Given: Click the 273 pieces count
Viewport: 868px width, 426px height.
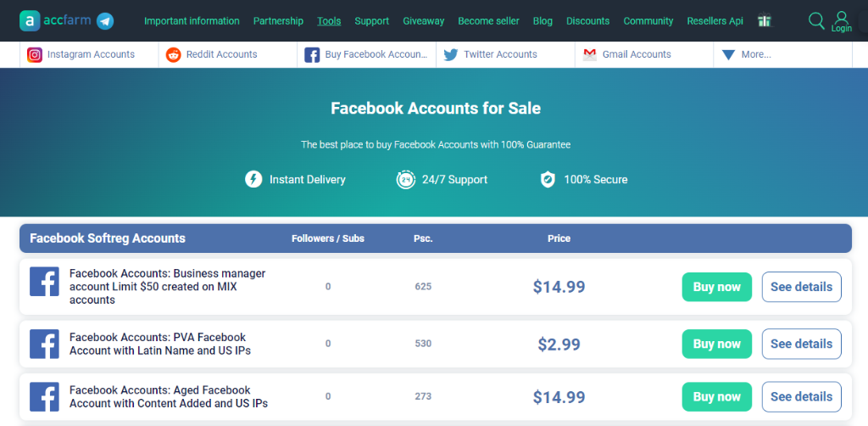Looking at the screenshot, I should (423, 396).
